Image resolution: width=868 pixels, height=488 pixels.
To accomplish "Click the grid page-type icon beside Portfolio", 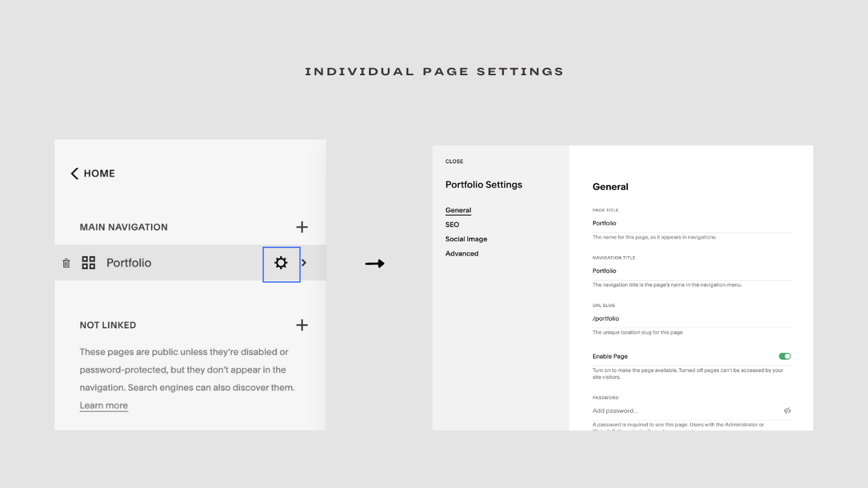I will point(88,263).
